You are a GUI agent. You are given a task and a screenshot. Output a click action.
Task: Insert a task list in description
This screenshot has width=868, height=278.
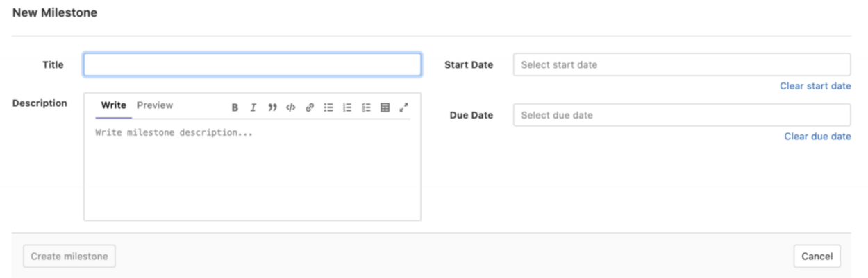(x=366, y=107)
